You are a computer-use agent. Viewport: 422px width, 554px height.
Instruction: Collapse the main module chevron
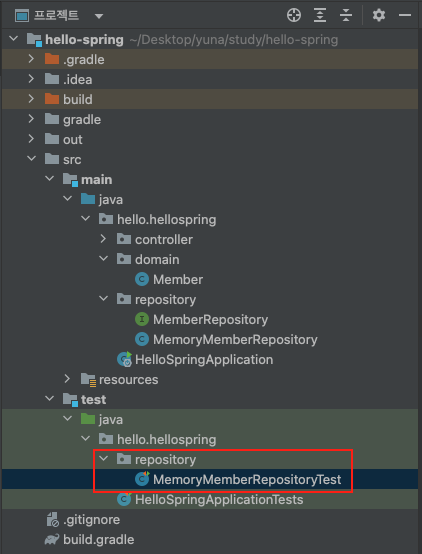tap(49, 179)
